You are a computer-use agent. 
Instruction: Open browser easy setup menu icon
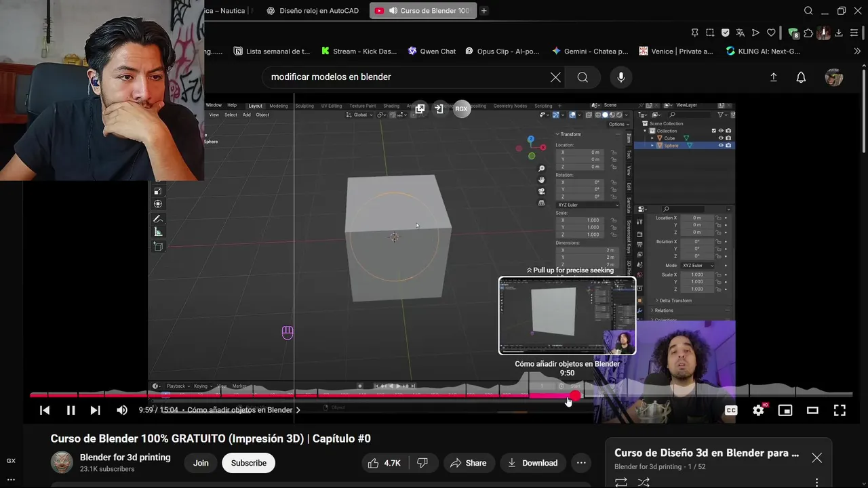click(854, 33)
